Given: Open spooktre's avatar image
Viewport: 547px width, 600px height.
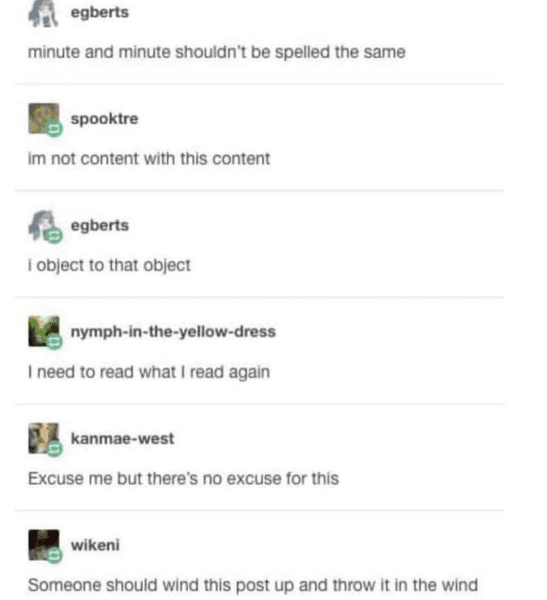Looking at the screenshot, I should pyautogui.click(x=44, y=118).
